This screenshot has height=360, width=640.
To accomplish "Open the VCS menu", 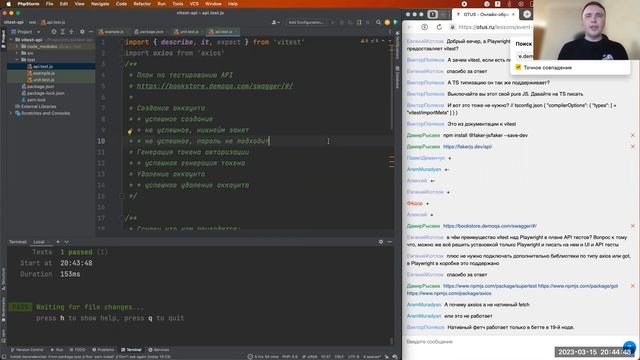I will pyautogui.click(x=194, y=4).
